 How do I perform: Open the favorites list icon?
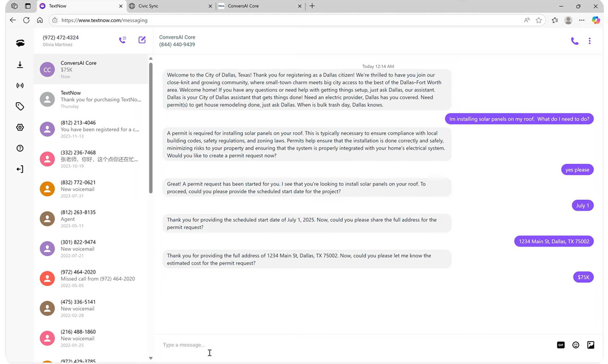tap(555, 20)
